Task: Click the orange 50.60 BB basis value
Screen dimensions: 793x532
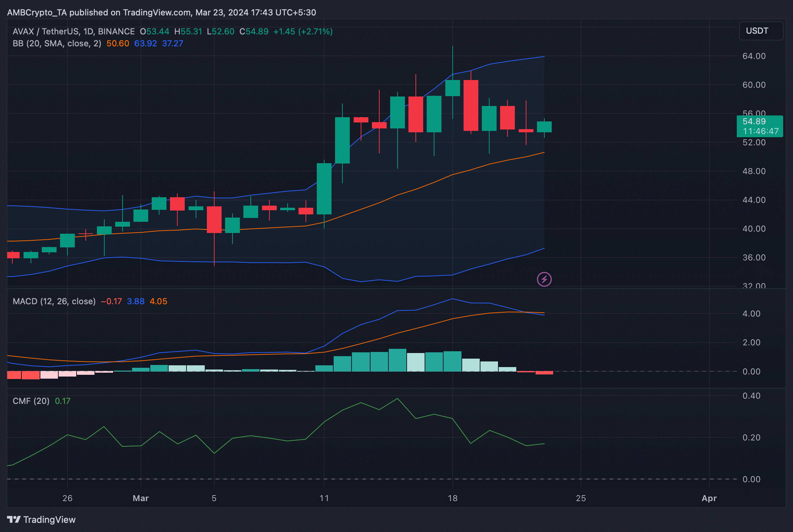Action: tap(118, 44)
